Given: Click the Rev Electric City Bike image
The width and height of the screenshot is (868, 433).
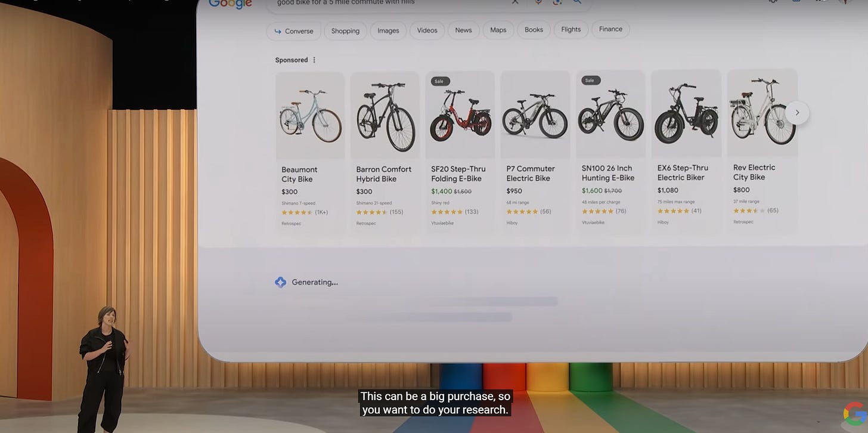Looking at the screenshot, I should pos(762,113).
